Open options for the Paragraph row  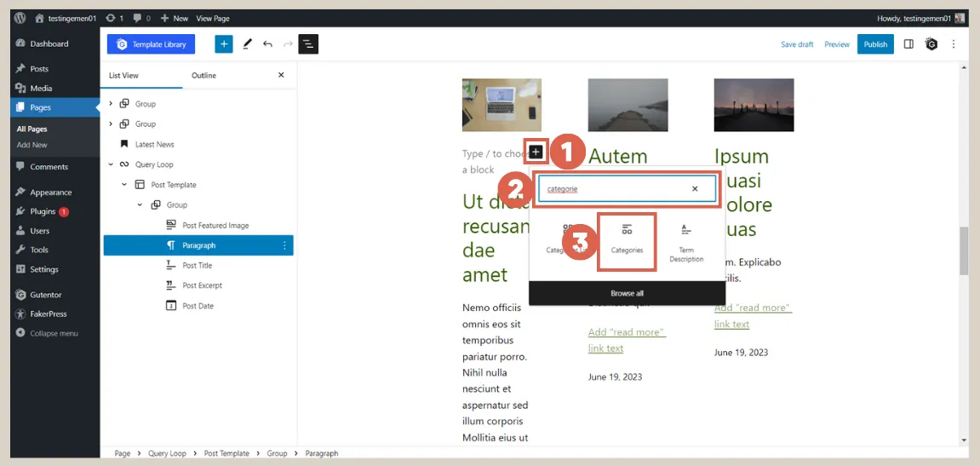[x=284, y=246]
